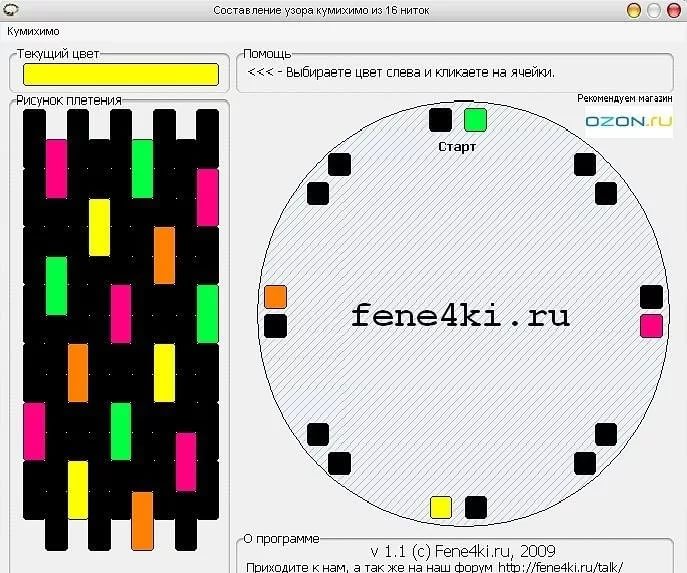The height and width of the screenshot is (573, 687).
Task: Click upper black cell of the disk's lower-left pair
Action: pos(318,434)
